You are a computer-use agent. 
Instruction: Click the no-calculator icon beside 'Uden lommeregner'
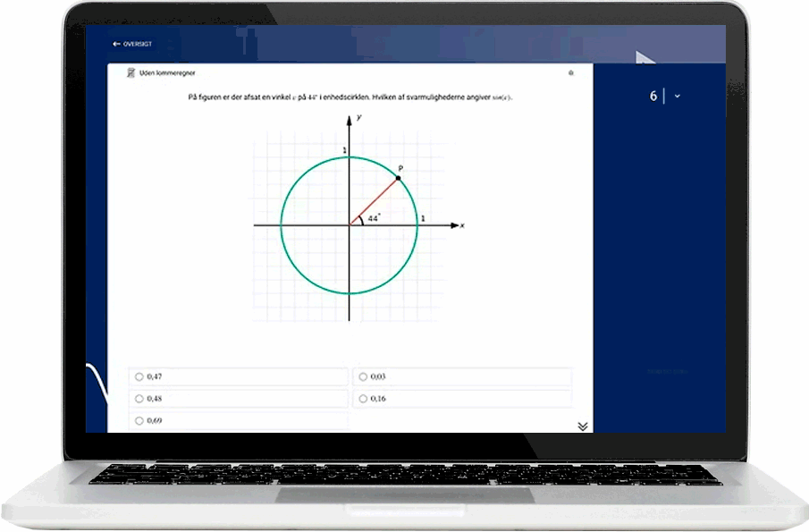[x=131, y=72]
